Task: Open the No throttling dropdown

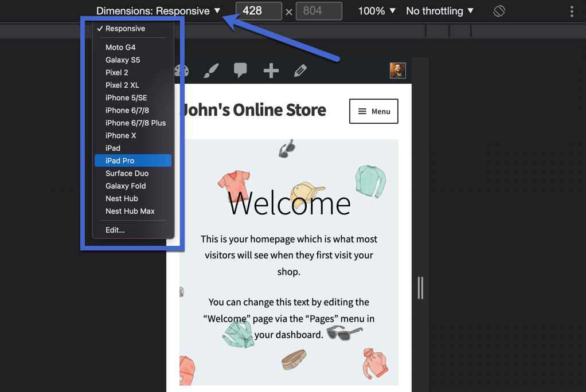Action: pos(439,10)
